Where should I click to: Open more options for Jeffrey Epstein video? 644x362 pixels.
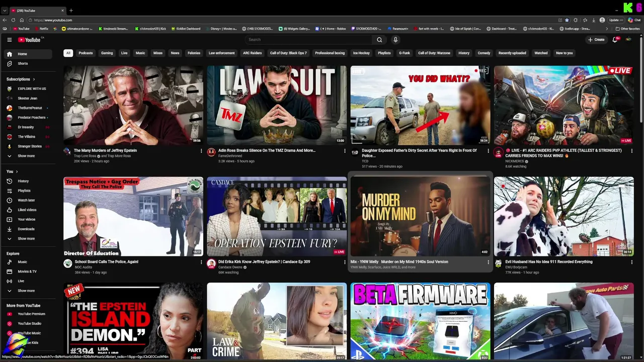(201, 151)
